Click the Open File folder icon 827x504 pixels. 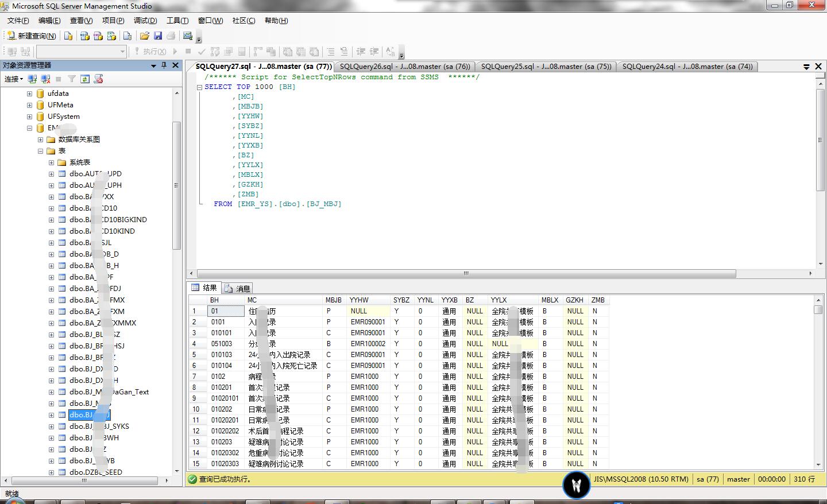(x=145, y=36)
